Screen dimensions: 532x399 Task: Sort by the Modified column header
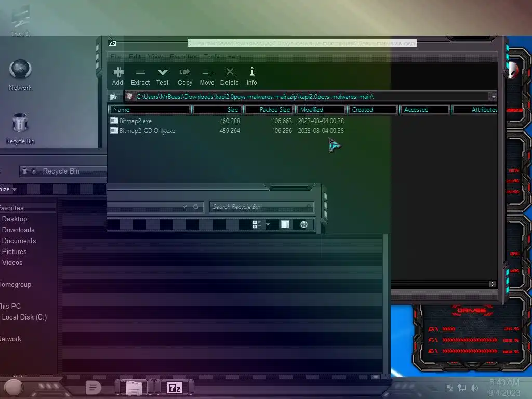(x=321, y=110)
